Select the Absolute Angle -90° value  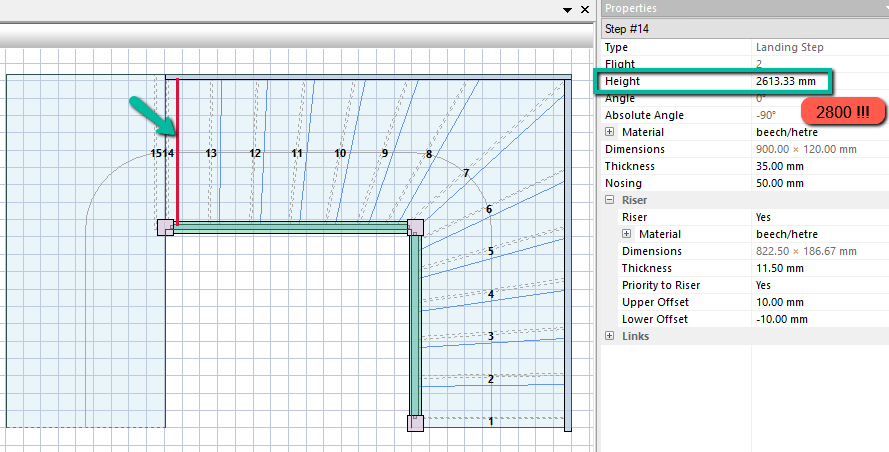click(x=766, y=115)
